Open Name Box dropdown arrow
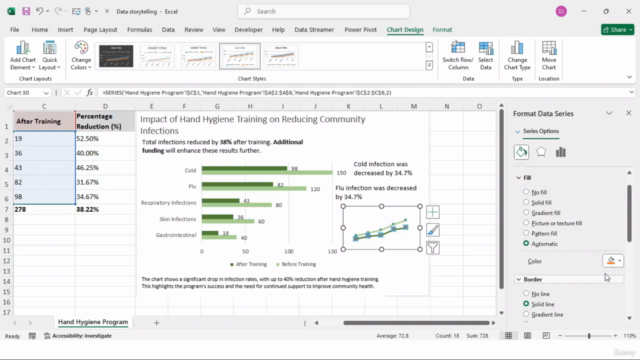Screen dimensions: 640x360 click(x=46, y=93)
